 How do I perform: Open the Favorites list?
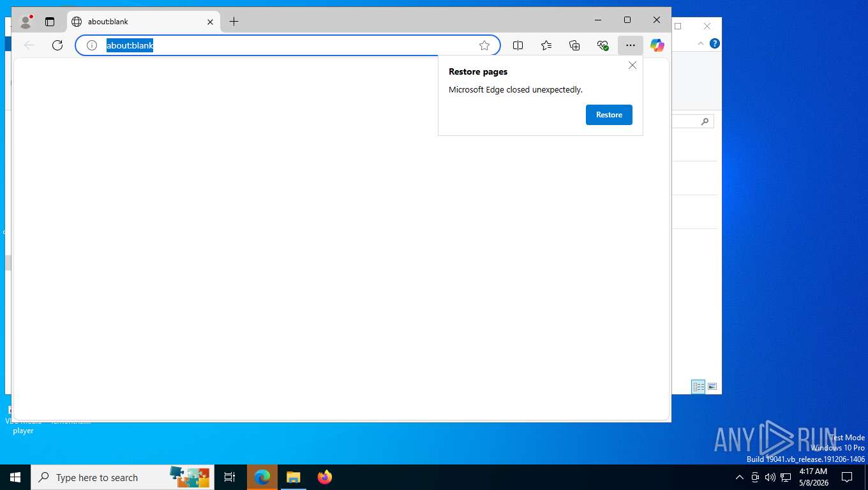point(546,45)
